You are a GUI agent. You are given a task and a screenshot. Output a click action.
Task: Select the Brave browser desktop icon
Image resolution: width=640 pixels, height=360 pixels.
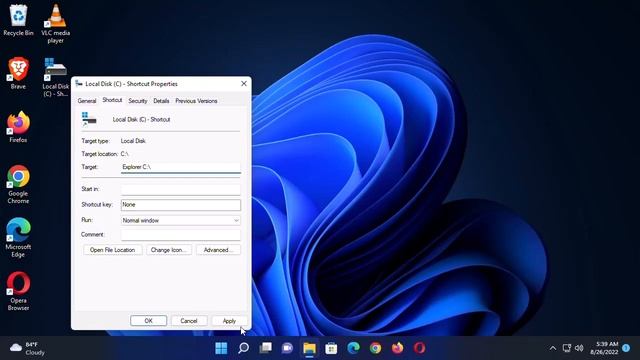(18, 73)
